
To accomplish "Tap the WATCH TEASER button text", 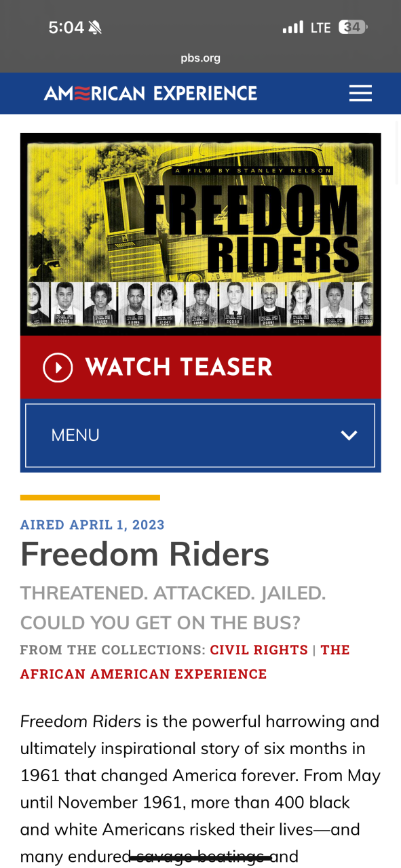I will coord(179,367).
